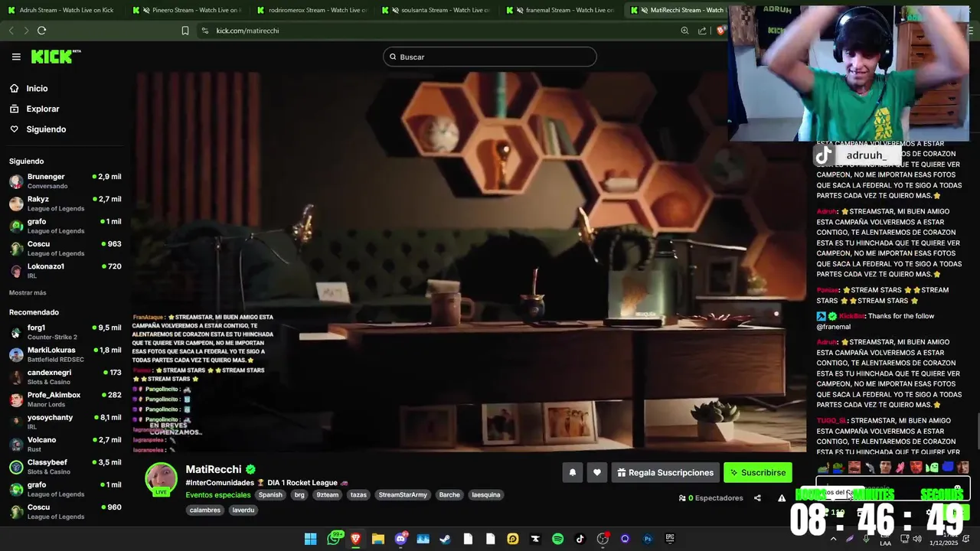This screenshot has height=551, width=980.
Task: Open Rakyz's channel in Siguiendo list
Action: pos(64,204)
